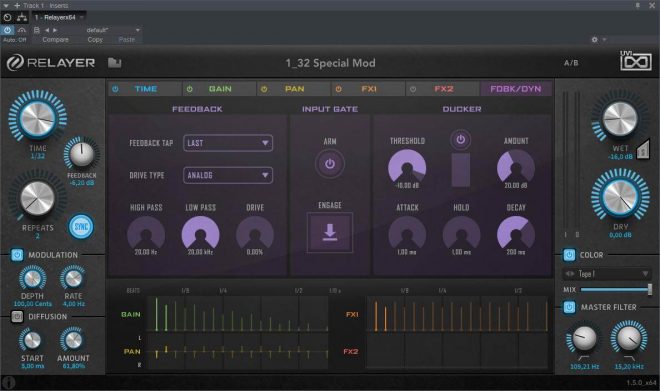Click the A/B comparison button

pos(571,63)
